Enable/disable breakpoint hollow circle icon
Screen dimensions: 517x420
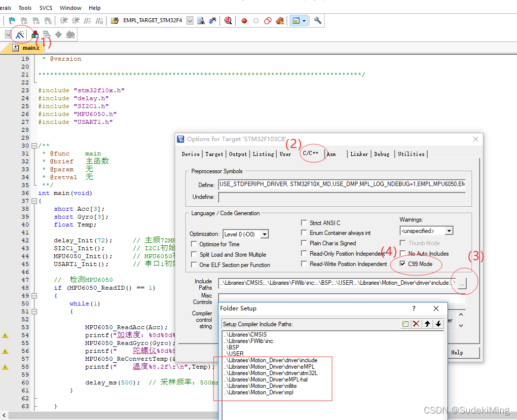(x=256, y=21)
